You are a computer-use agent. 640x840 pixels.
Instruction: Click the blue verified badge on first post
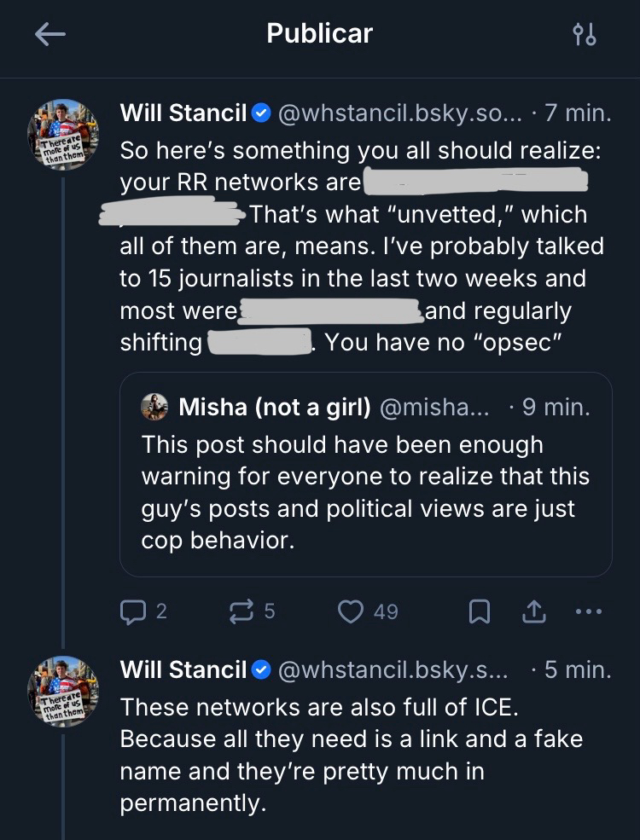263,112
